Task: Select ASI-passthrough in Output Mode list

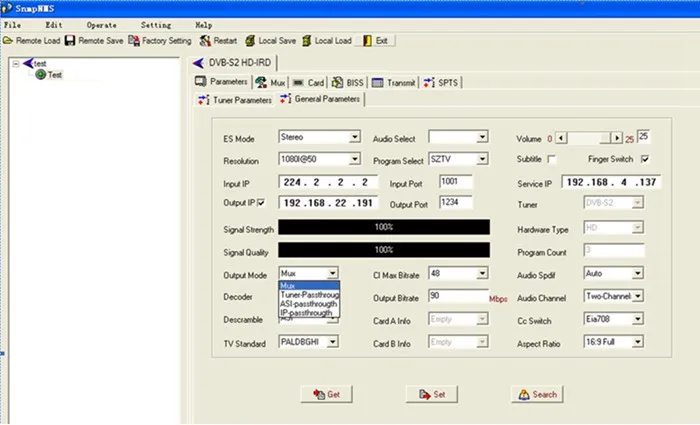Action: [x=309, y=304]
